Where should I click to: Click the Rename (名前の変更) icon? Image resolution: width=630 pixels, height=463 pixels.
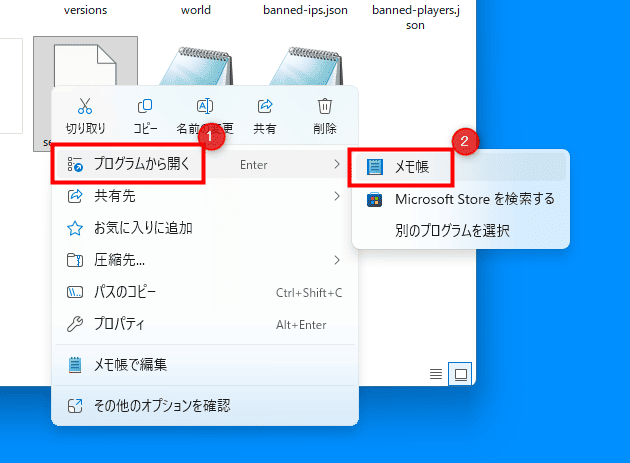tap(205, 107)
